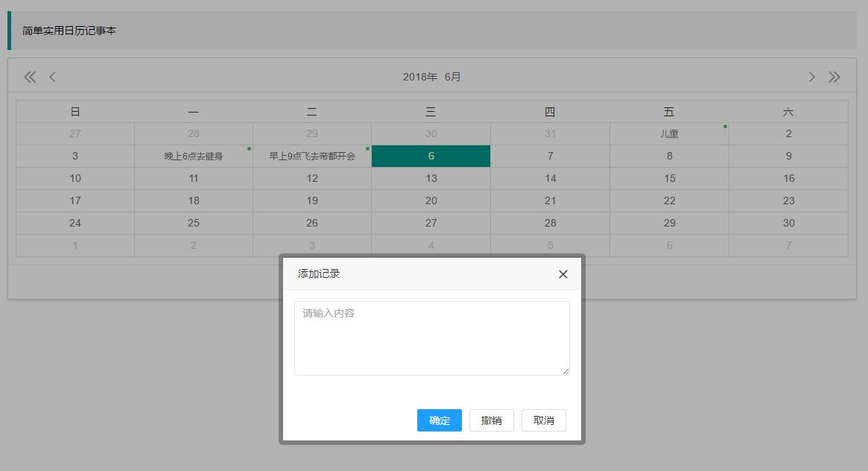Select June 7 in calendar
The image size is (868, 471).
tap(551, 156)
